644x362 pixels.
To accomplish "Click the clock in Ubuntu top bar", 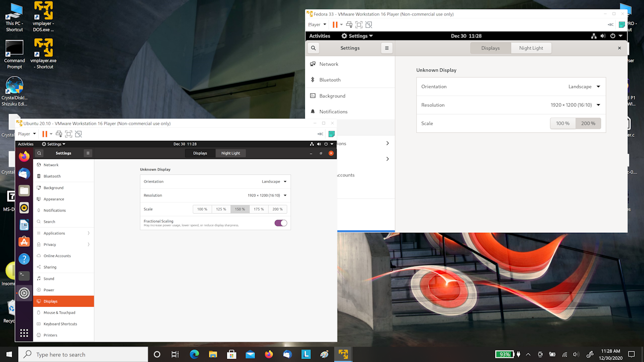I will [185, 144].
